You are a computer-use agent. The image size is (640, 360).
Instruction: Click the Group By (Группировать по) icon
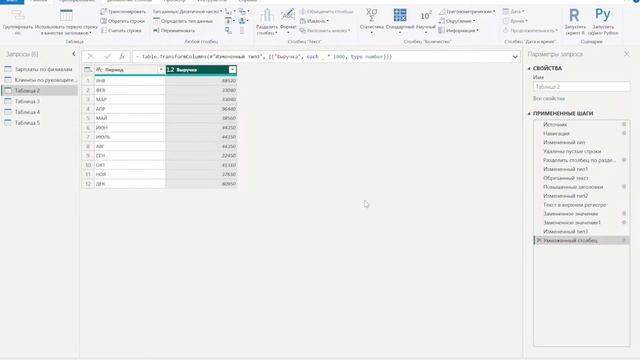18,16
